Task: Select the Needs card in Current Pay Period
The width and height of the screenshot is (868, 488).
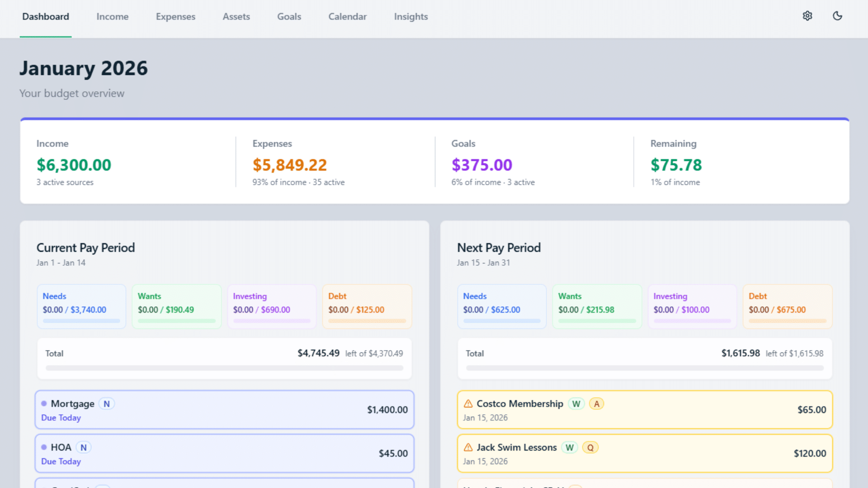Action: (x=81, y=306)
